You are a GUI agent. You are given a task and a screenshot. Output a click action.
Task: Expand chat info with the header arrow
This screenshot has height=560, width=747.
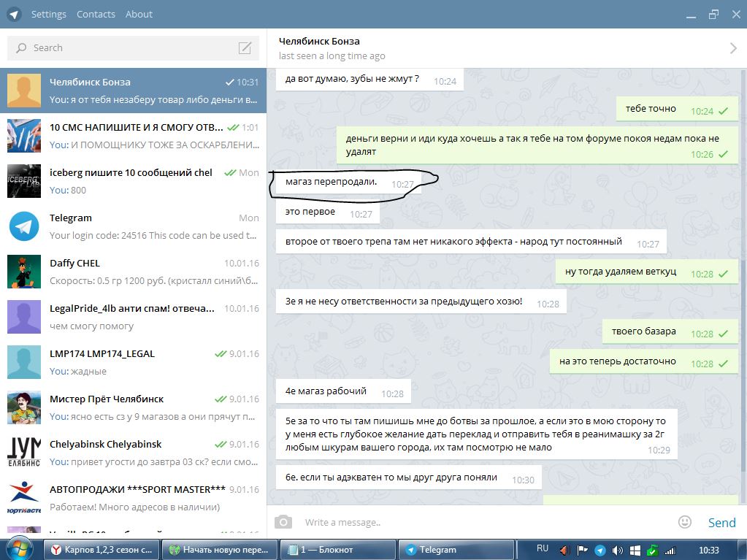click(x=733, y=47)
